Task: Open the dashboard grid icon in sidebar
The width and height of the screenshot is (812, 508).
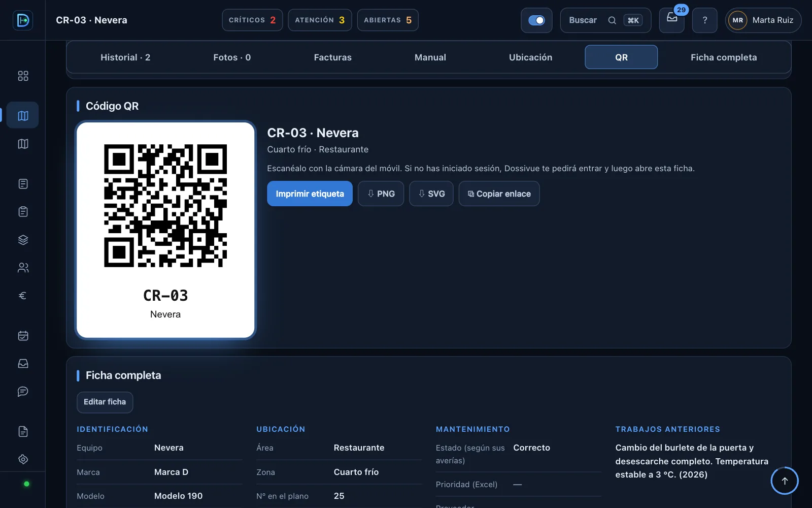Action: pyautogui.click(x=23, y=76)
